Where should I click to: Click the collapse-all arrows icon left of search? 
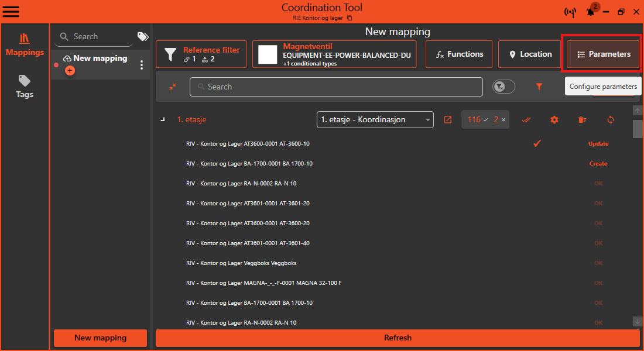(173, 86)
